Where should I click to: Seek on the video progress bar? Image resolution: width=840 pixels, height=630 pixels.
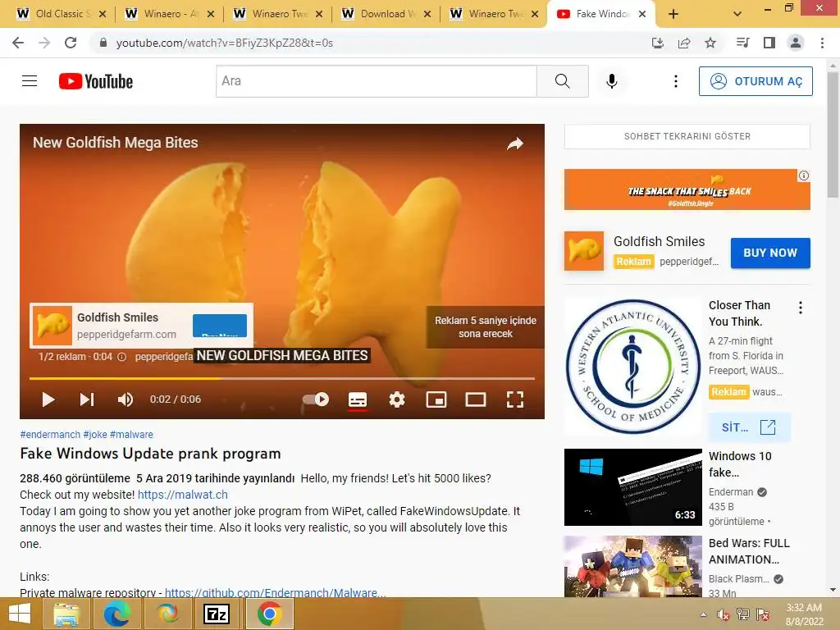click(282, 378)
